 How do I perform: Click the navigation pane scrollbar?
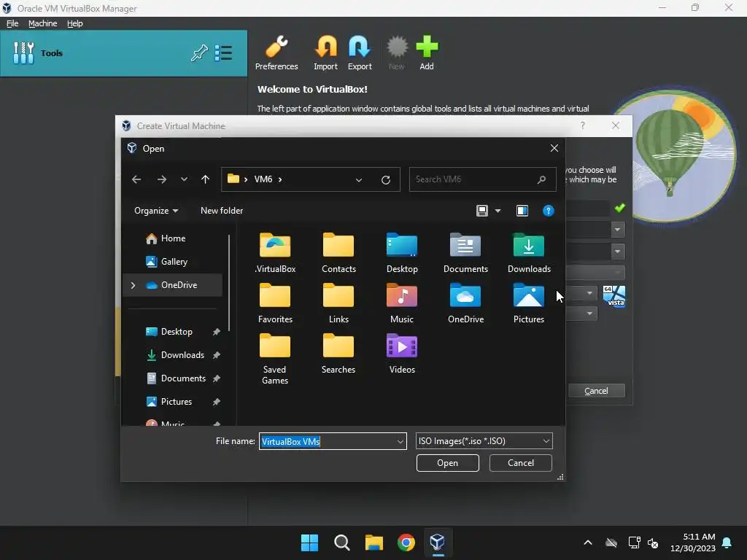pos(229,283)
